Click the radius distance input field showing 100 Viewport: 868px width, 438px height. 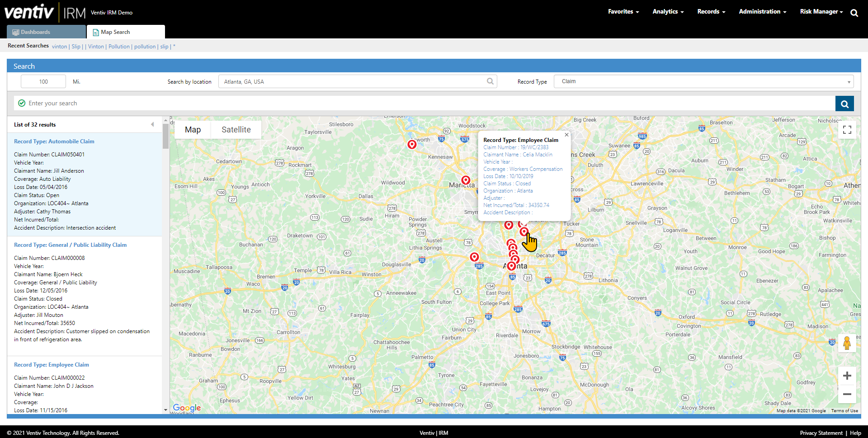pos(43,81)
